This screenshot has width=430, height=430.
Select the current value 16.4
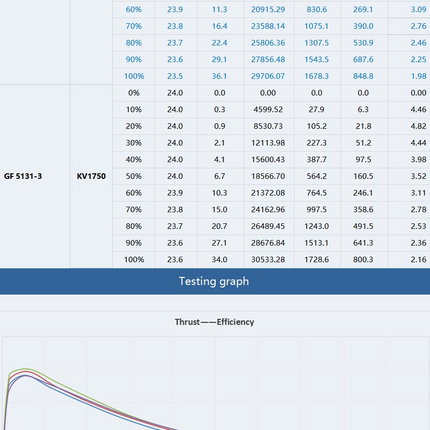click(219, 26)
